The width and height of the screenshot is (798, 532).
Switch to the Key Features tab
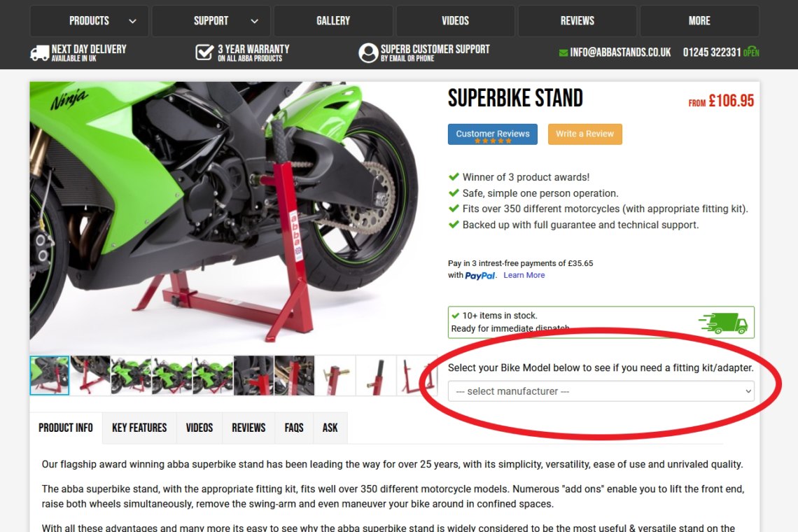[x=139, y=428]
